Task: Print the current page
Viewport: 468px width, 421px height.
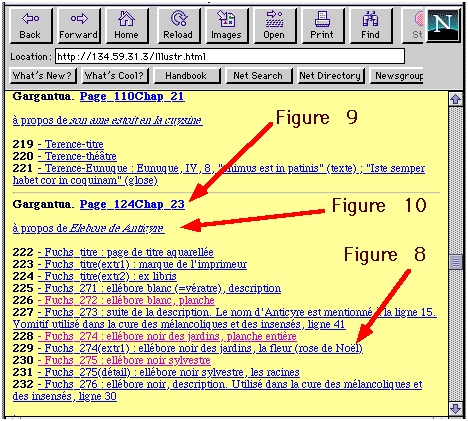Action: [x=323, y=26]
